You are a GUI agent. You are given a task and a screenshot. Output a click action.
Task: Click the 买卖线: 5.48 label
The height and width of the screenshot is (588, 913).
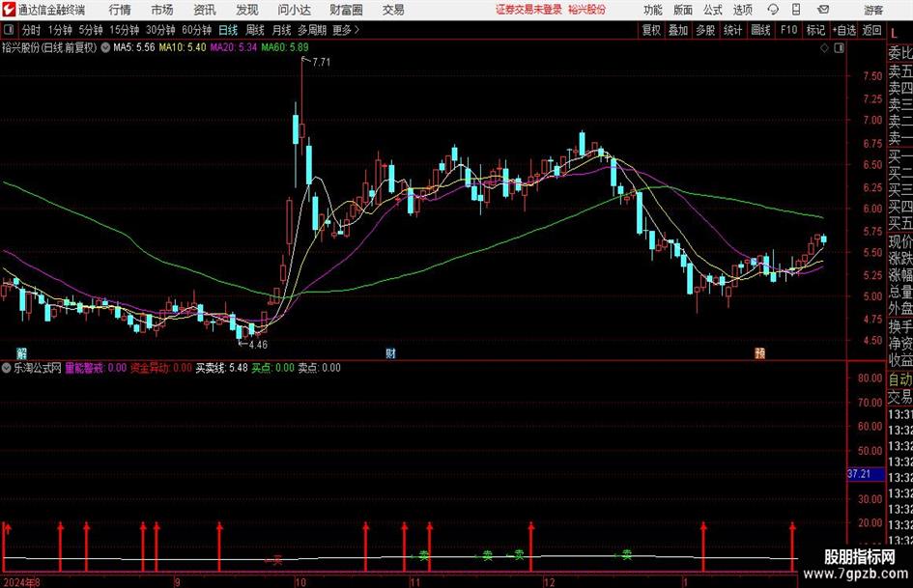click(222, 368)
